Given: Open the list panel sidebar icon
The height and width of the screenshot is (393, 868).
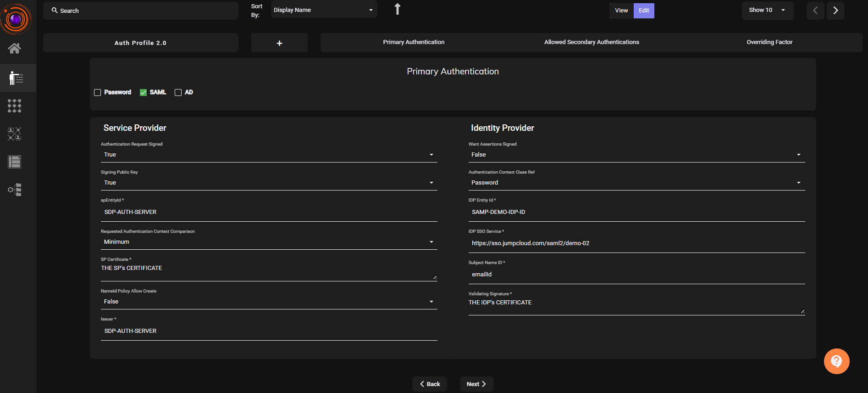Looking at the screenshot, I should [15, 162].
